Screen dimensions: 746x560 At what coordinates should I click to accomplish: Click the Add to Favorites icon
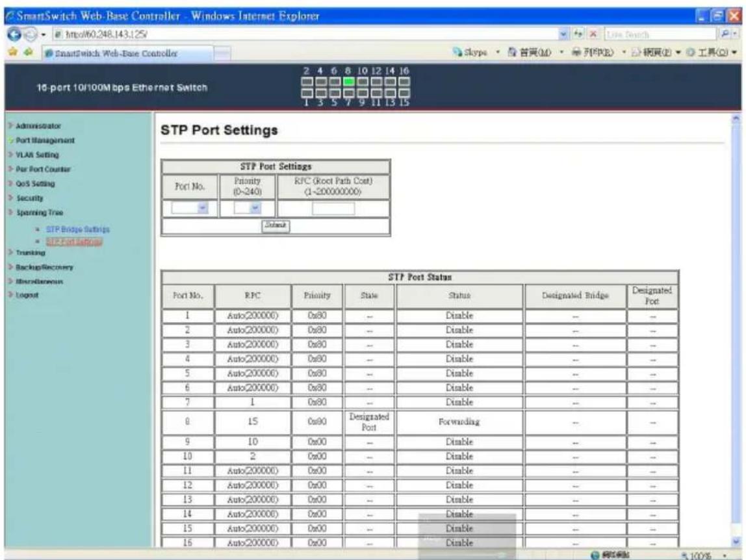pos(28,52)
